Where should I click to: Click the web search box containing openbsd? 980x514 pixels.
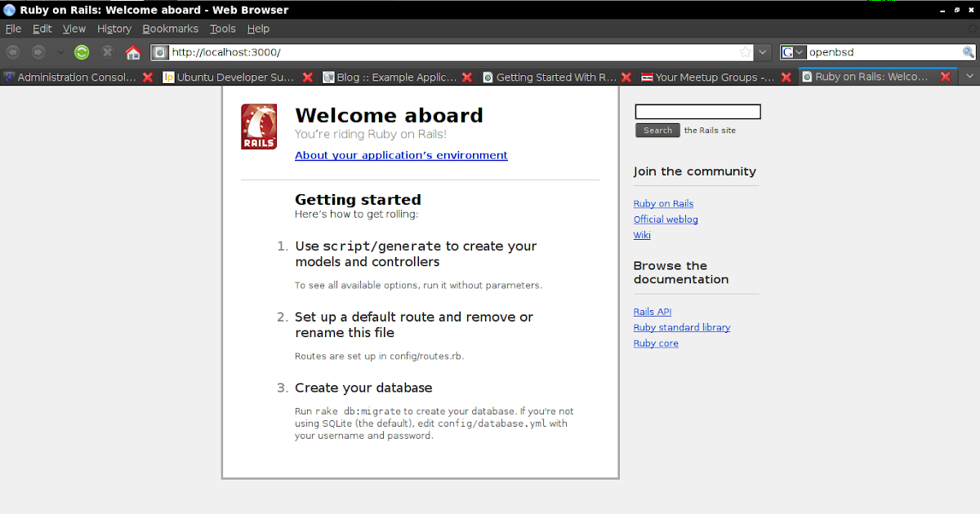pyautogui.click(x=884, y=52)
